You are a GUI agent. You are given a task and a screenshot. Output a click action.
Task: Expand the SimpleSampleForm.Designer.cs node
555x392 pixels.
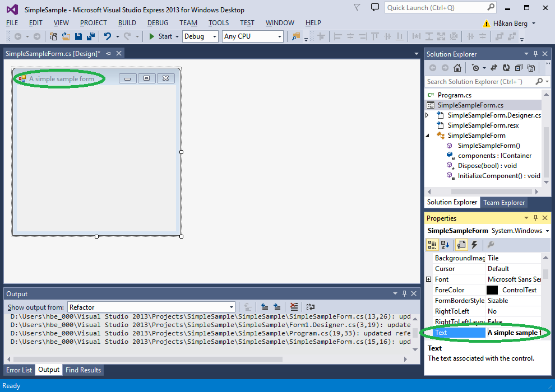(427, 115)
